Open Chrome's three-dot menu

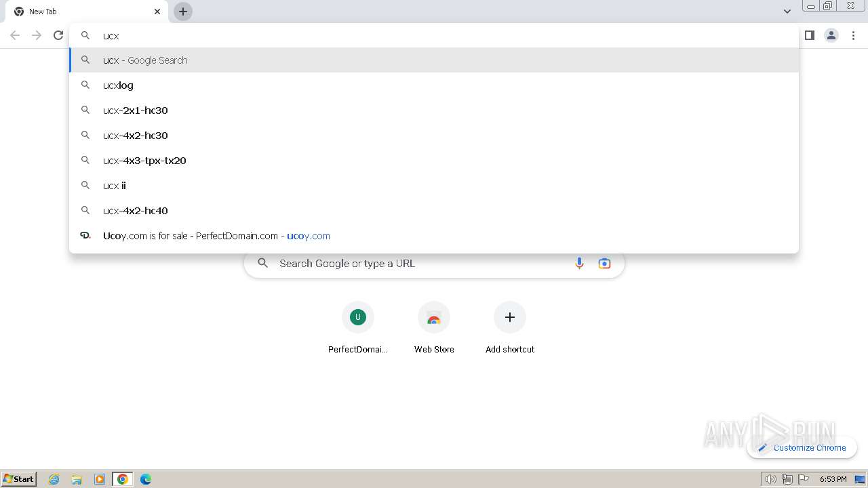coord(854,35)
